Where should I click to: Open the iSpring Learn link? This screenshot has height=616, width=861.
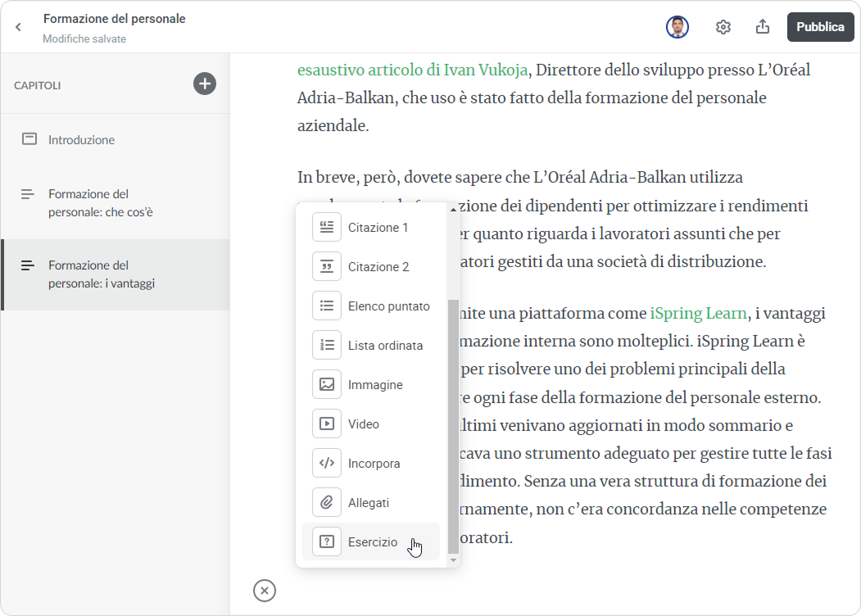(698, 314)
